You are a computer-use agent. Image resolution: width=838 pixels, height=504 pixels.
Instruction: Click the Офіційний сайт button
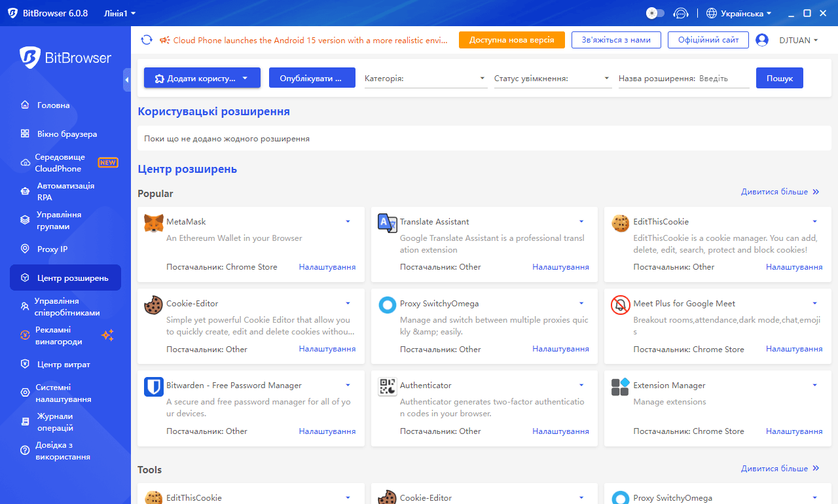click(x=708, y=40)
